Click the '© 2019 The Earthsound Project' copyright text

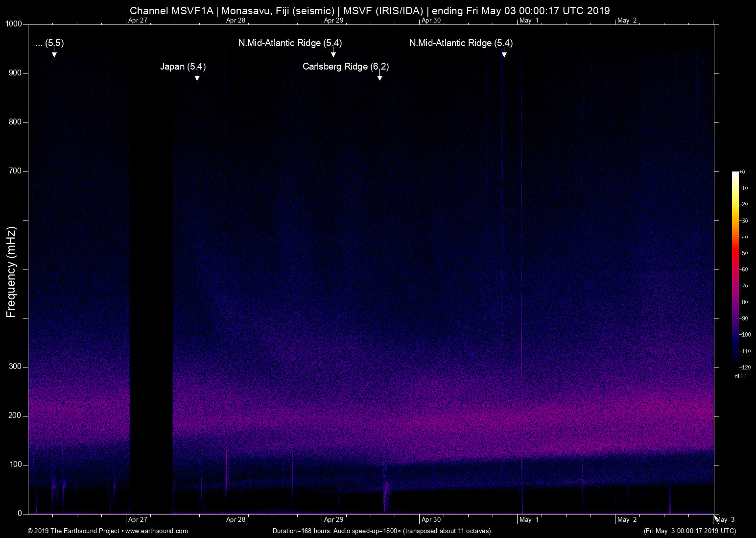point(73,531)
